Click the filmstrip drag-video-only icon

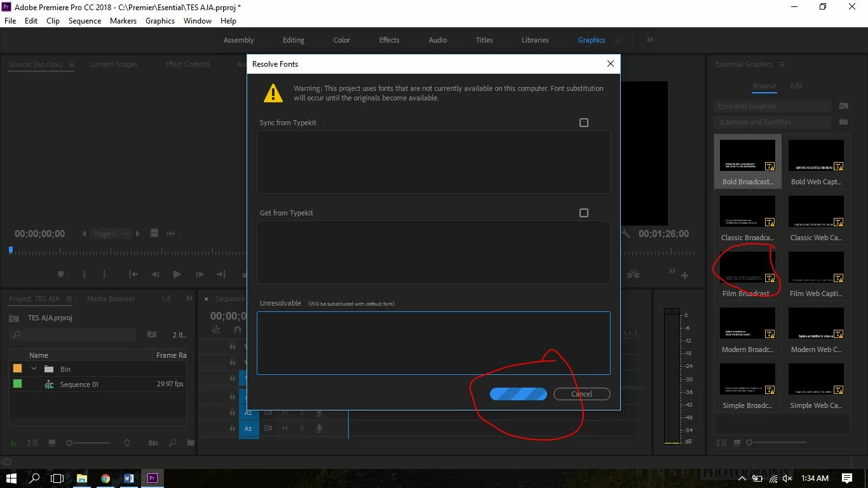click(x=154, y=233)
